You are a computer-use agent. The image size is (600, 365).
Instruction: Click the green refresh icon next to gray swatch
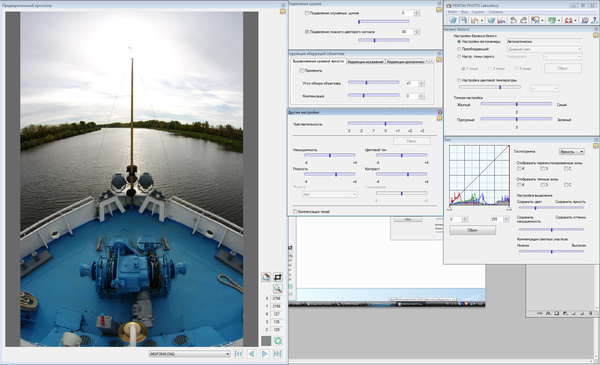click(278, 340)
